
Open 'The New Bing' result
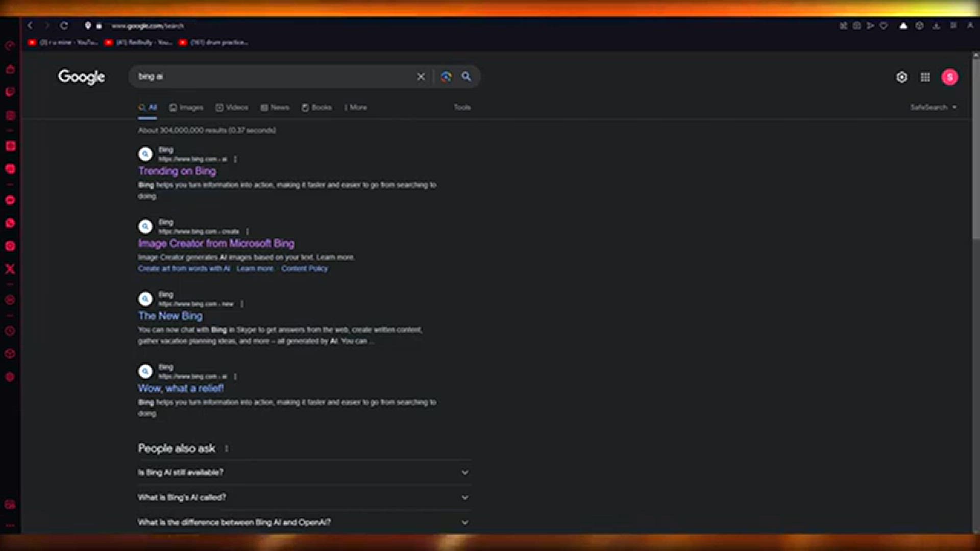(x=170, y=316)
